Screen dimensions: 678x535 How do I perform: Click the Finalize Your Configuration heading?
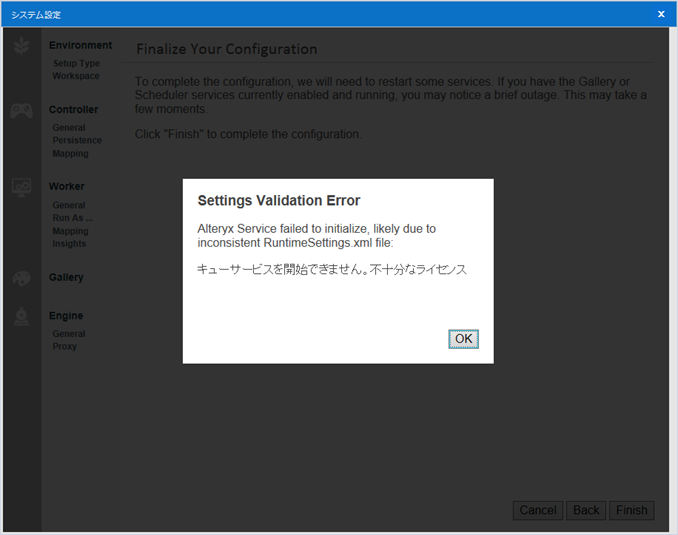(x=227, y=49)
